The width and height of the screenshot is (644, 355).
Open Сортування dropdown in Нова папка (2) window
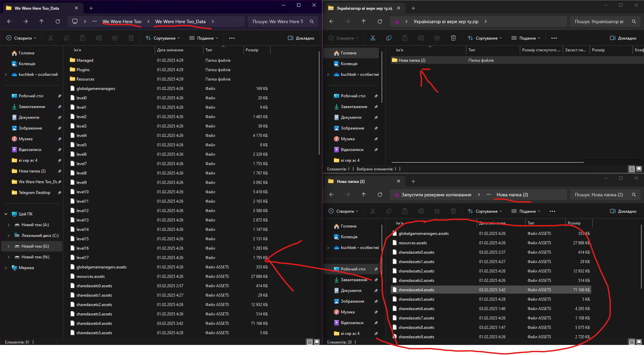485,211
